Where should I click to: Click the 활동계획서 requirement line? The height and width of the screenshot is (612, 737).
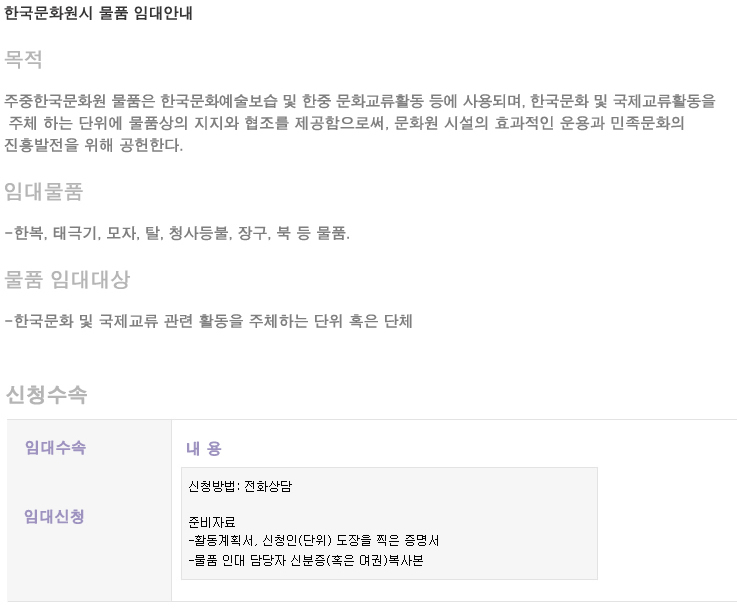[314, 541]
